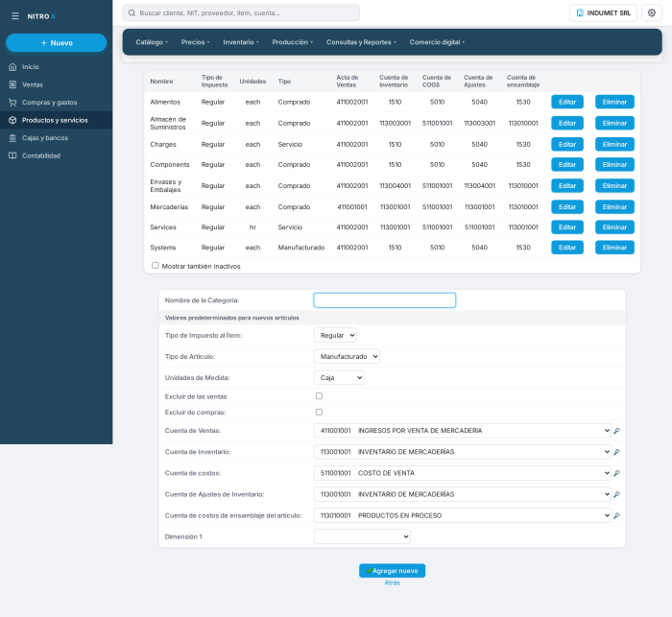Image resolution: width=672 pixels, height=617 pixels.
Task: Click the Ventas sidebar icon
Action: coord(12,84)
